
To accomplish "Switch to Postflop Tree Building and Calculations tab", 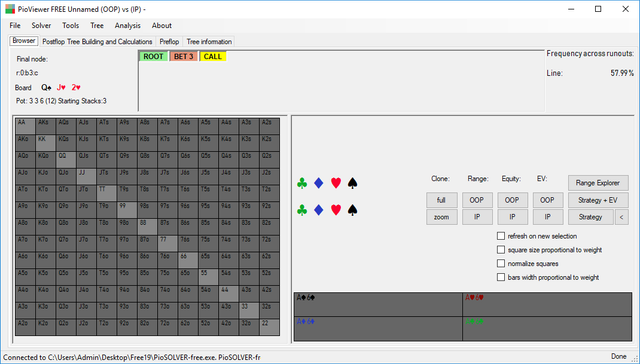I will (x=97, y=42).
